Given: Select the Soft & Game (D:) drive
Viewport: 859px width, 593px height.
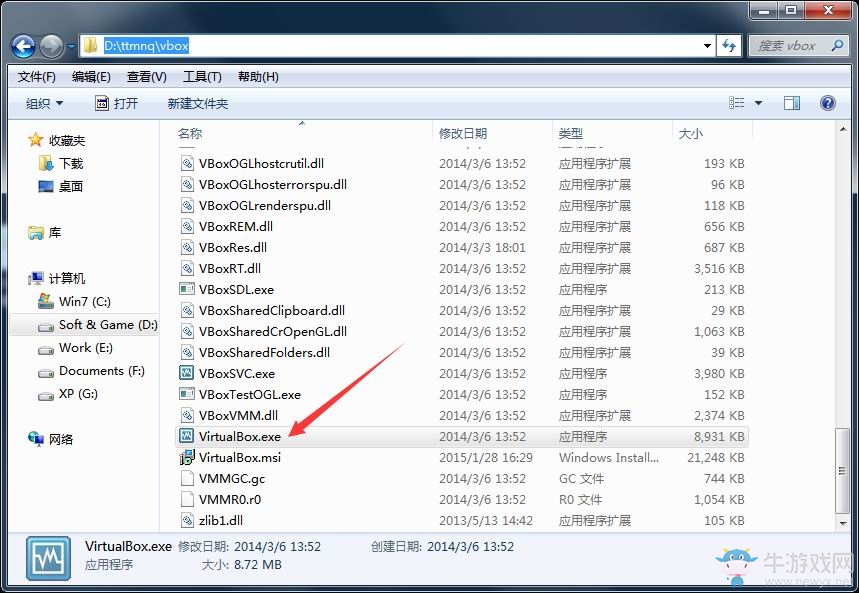Looking at the screenshot, I should pos(108,324).
